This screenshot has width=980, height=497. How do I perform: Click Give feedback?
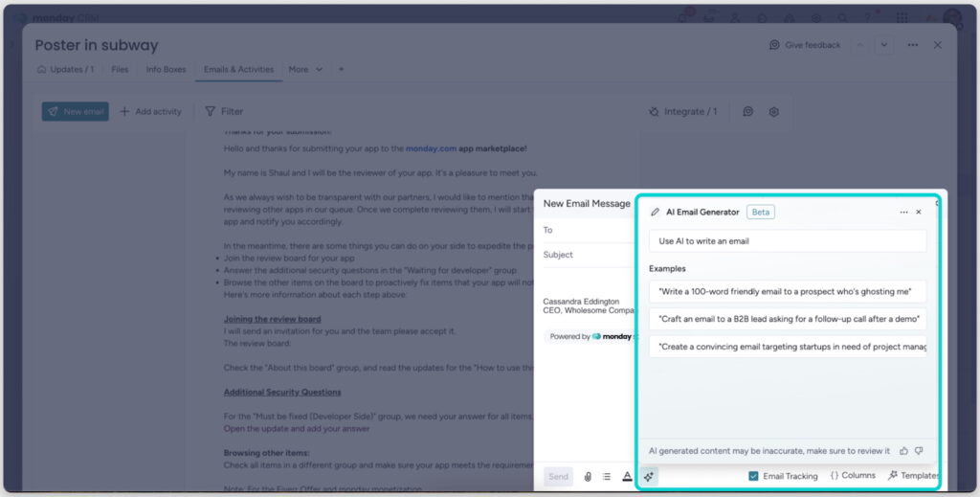(805, 45)
